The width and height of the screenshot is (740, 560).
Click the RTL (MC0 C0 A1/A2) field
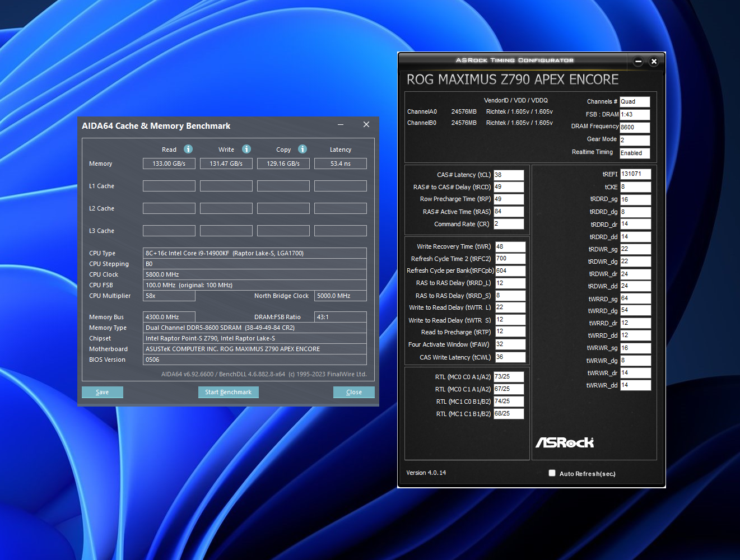click(x=509, y=377)
